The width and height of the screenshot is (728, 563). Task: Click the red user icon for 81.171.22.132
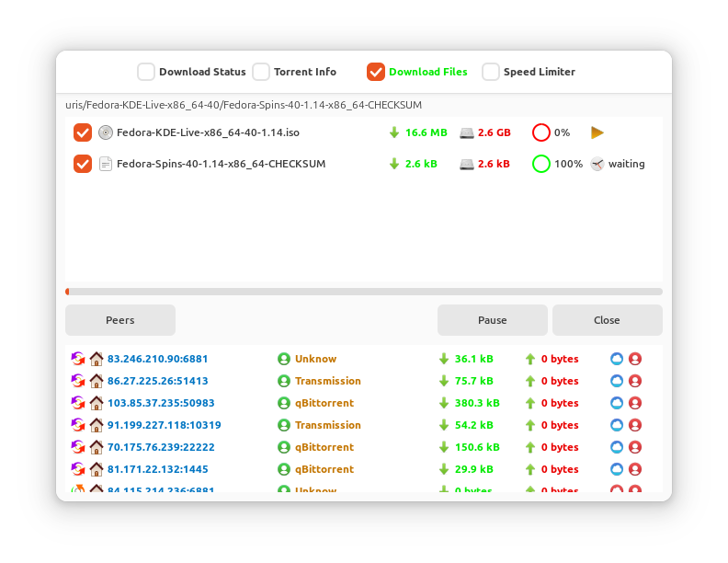pyautogui.click(x=635, y=469)
